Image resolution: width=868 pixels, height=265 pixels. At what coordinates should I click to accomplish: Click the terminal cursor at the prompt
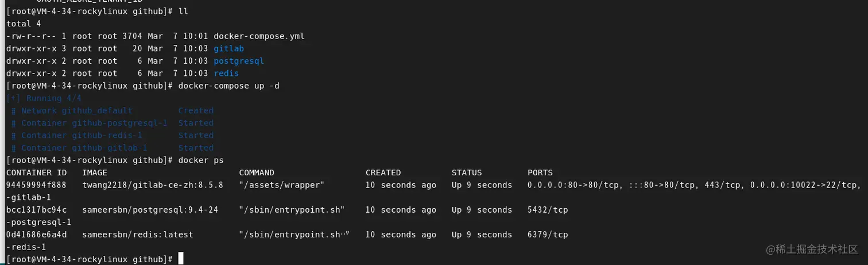point(181,259)
